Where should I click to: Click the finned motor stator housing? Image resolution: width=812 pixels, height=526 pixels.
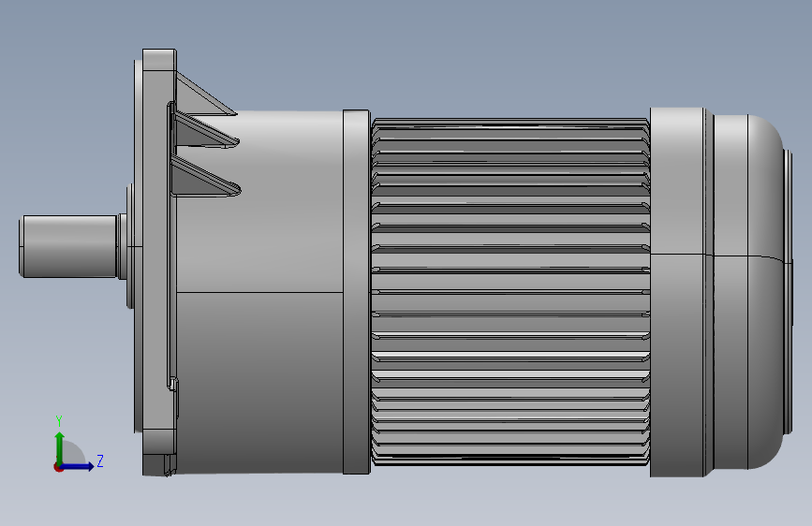510,293
